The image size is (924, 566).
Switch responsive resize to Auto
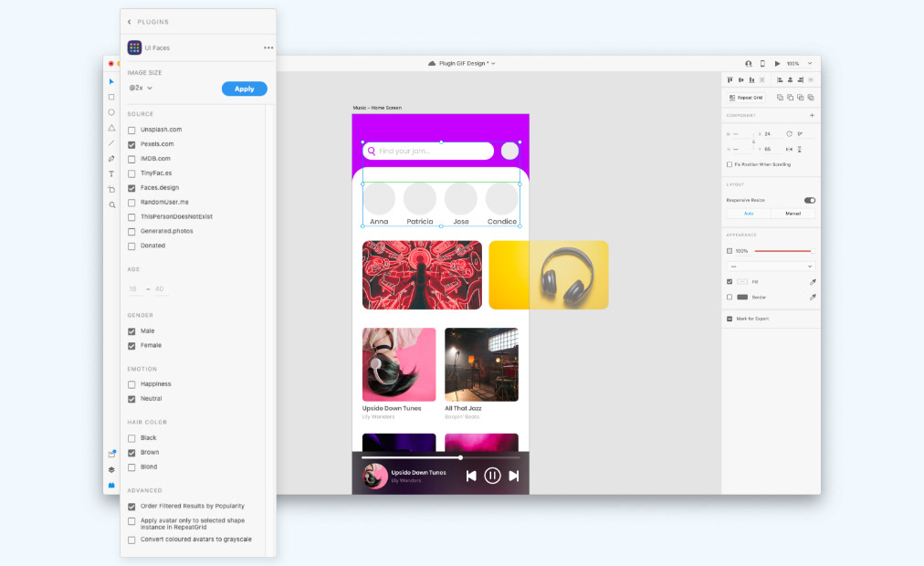pos(749,214)
